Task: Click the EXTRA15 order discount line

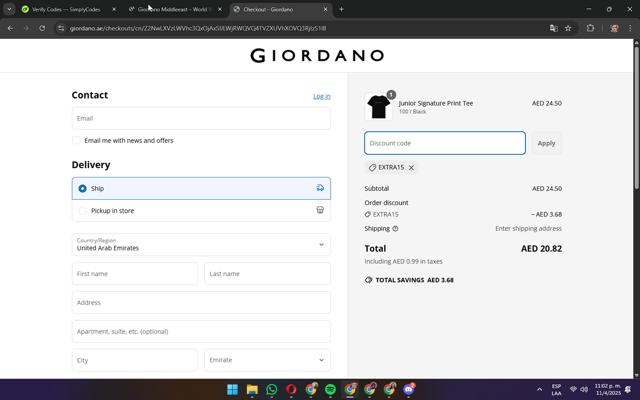Action: (463, 214)
